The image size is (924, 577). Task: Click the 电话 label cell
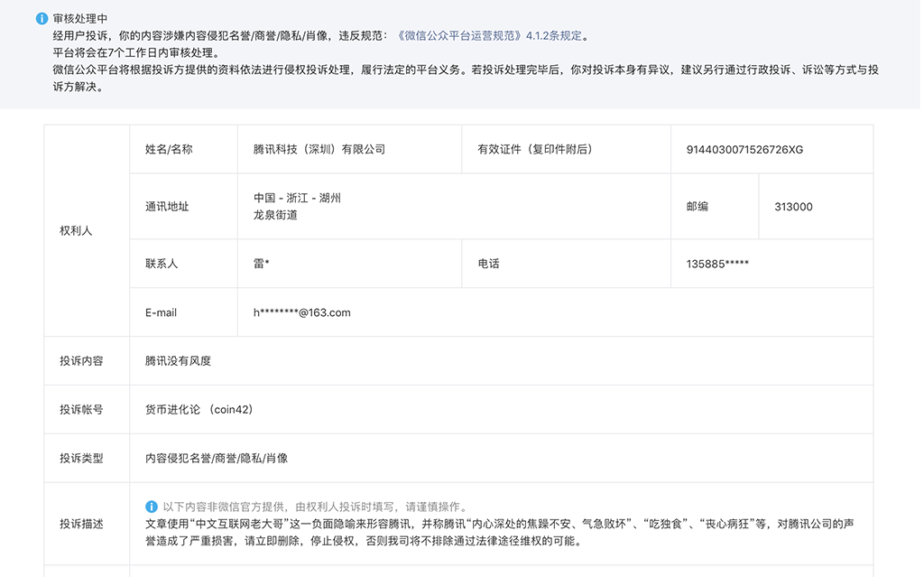click(x=567, y=264)
